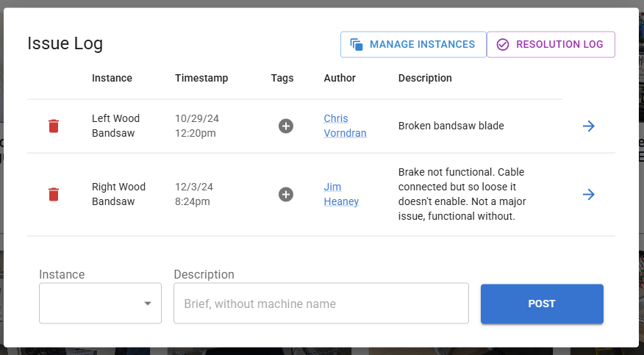Click the Author column header

click(x=340, y=78)
